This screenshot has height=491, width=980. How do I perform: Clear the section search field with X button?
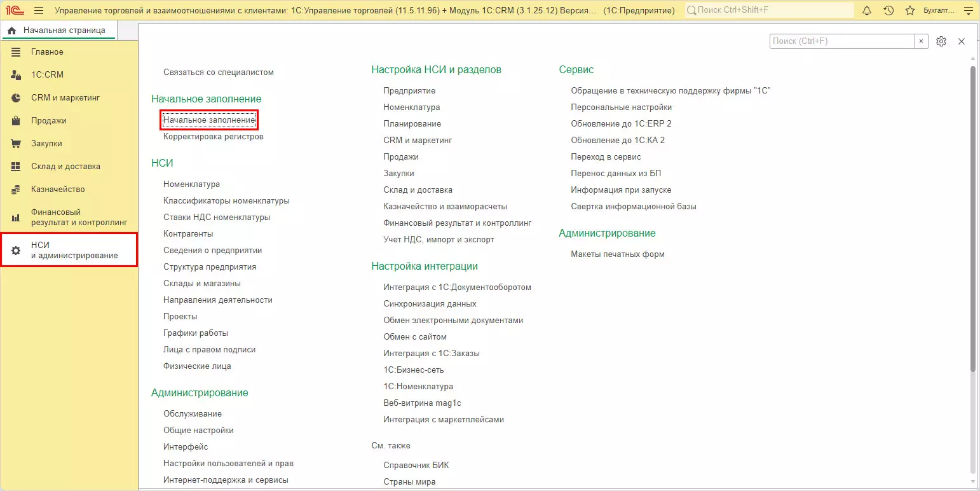(x=922, y=41)
